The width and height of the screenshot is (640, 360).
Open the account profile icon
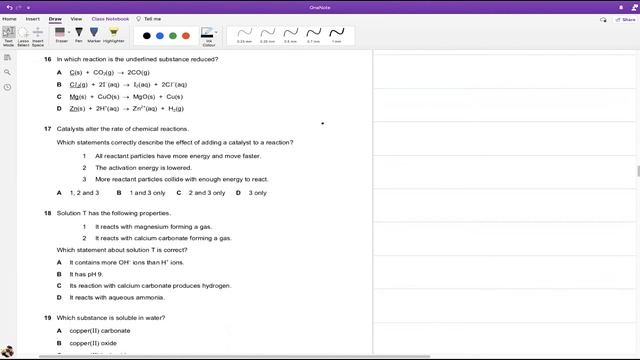click(635, 7)
